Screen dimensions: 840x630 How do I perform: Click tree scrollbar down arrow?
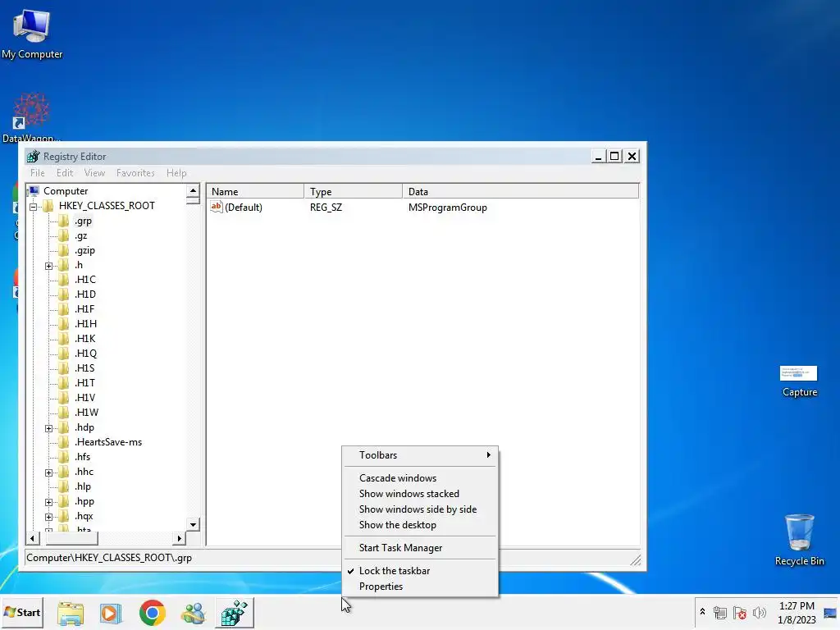click(x=193, y=524)
